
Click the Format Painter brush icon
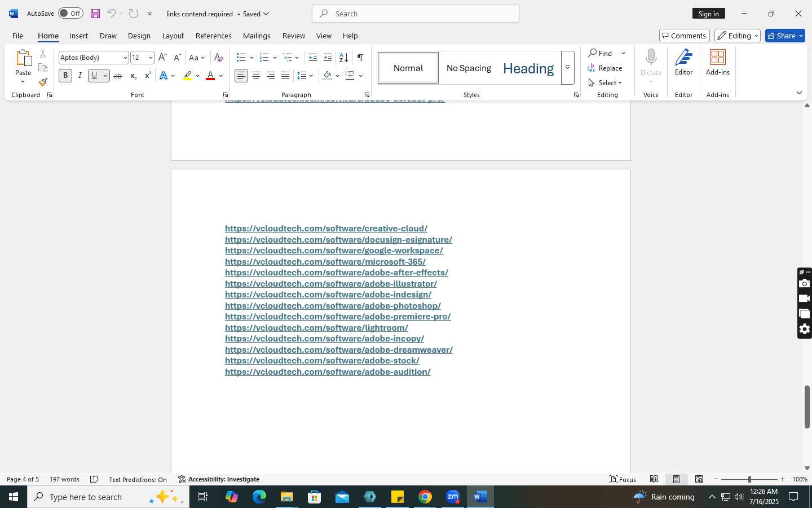43,82
